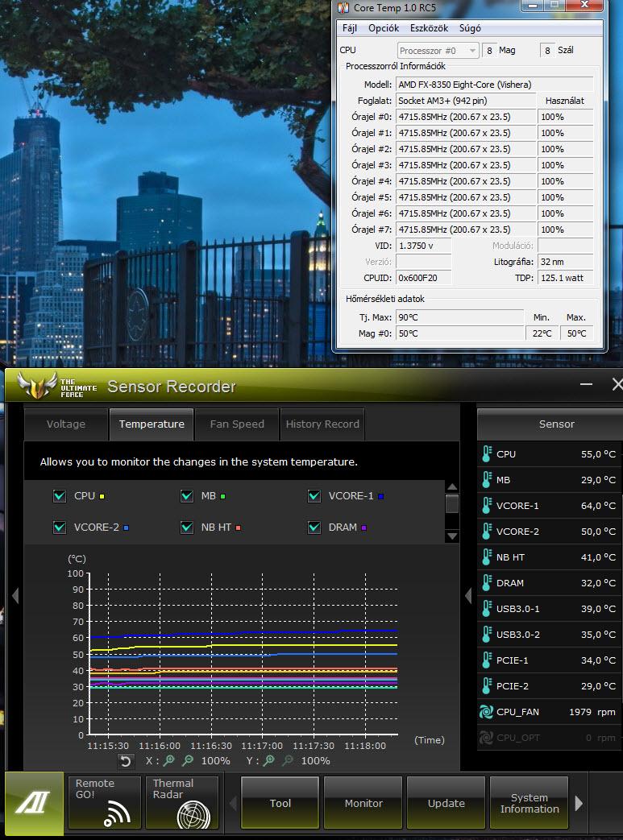
Task: Open the Fájl menu in Core Temp
Action: [350, 28]
